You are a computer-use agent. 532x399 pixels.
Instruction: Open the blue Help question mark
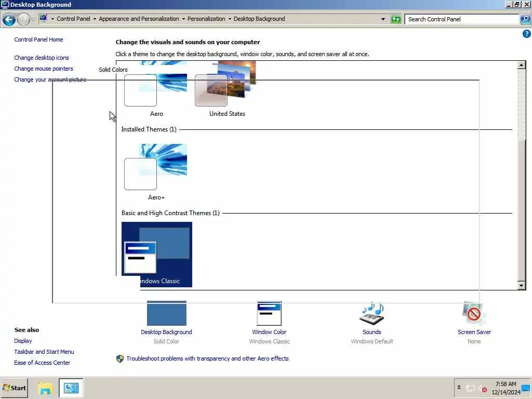526,34
